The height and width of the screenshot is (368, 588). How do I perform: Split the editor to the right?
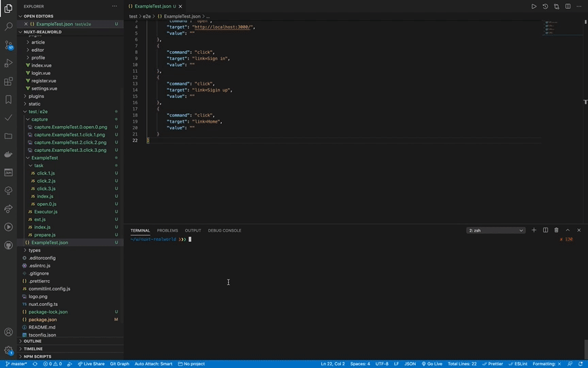tap(568, 6)
